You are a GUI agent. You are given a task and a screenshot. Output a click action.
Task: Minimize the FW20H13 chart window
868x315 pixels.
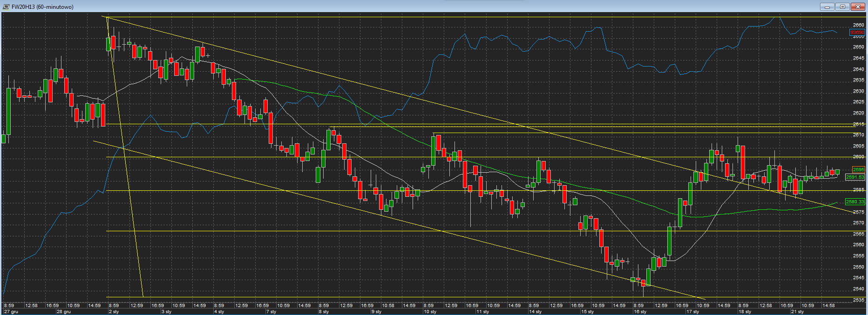pyautogui.click(x=827, y=7)
